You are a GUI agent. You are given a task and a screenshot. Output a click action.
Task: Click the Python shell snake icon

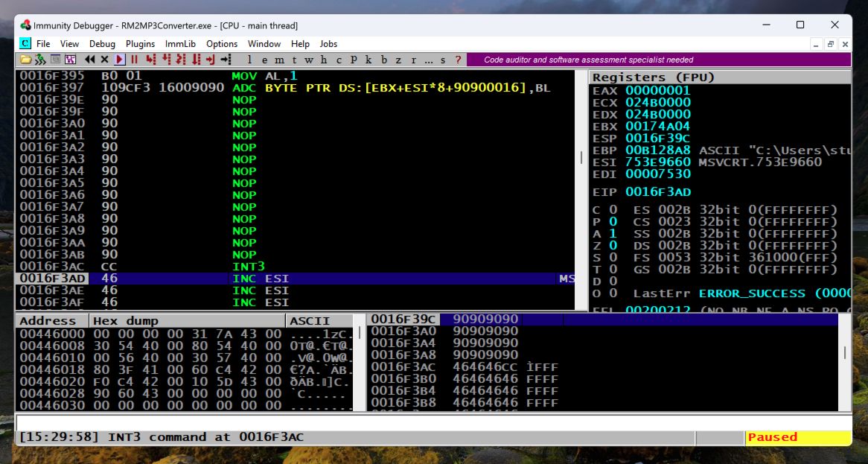(x=40, y=60)
